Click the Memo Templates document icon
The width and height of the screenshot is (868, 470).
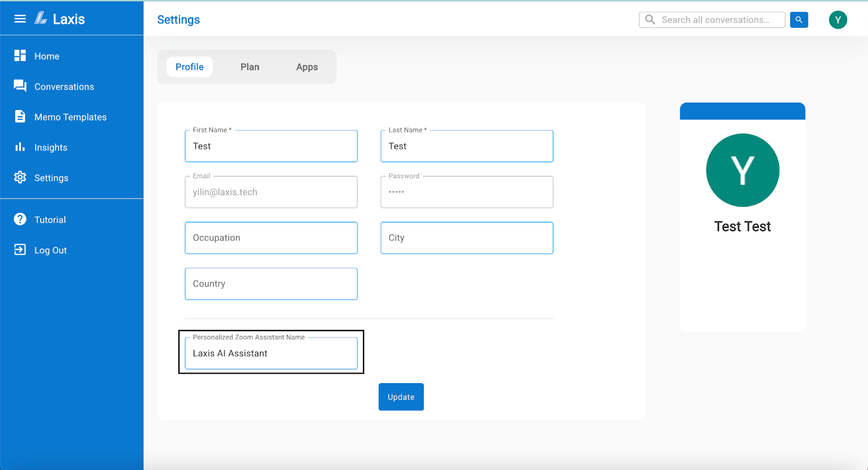pyautogui.click(x=20, y=116)
